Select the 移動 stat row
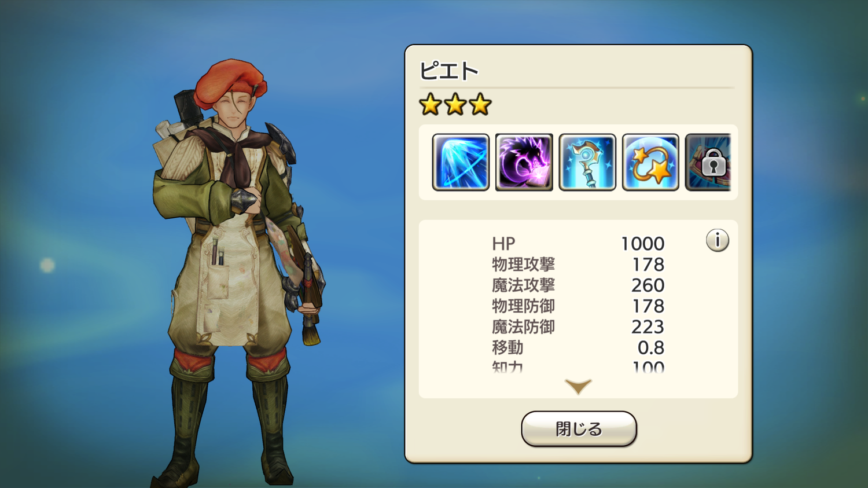868x488 pixels. (x=578, y=348)
